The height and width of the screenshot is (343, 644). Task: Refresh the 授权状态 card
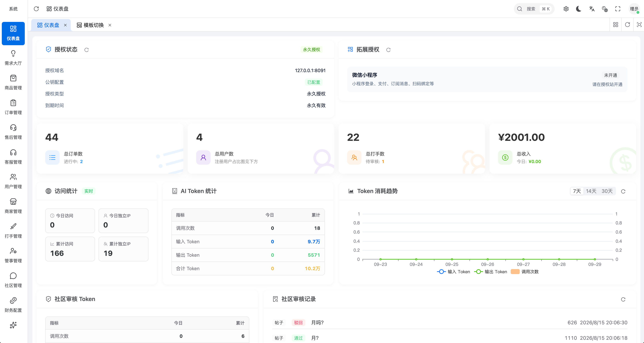pyautogui.click(x=87, y=50)
